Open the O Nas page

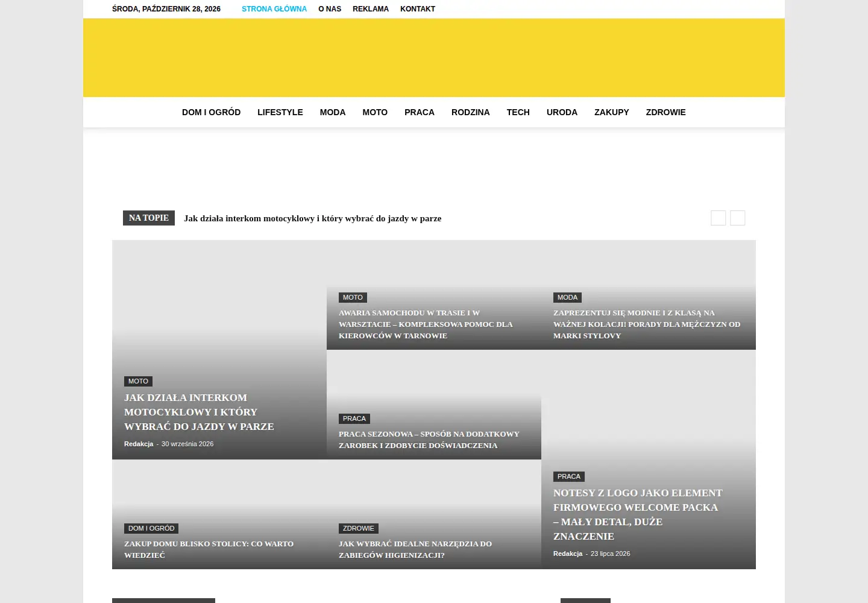tap(330, 9)
